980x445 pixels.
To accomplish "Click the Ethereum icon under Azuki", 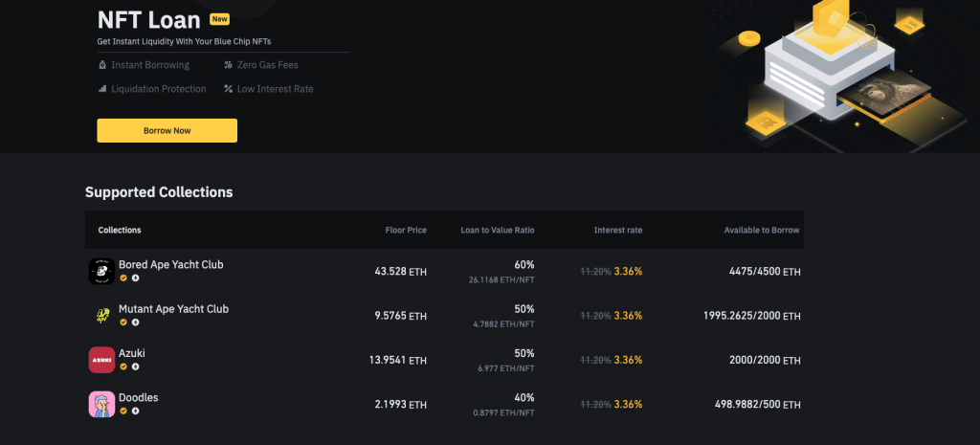I will 135,367.
